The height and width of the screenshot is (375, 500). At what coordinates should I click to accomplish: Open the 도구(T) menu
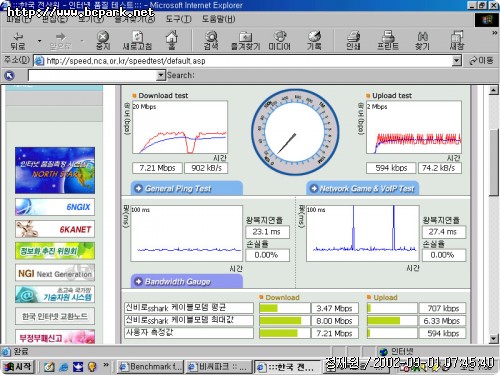[x=178, y=19]
